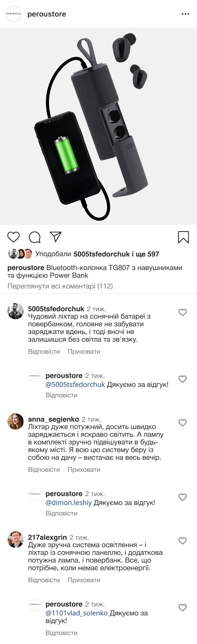Open 217alexgrin's profile picture
Image resolution: width=197 pixels, height=644 pixels.
click(x=15, y=540)
